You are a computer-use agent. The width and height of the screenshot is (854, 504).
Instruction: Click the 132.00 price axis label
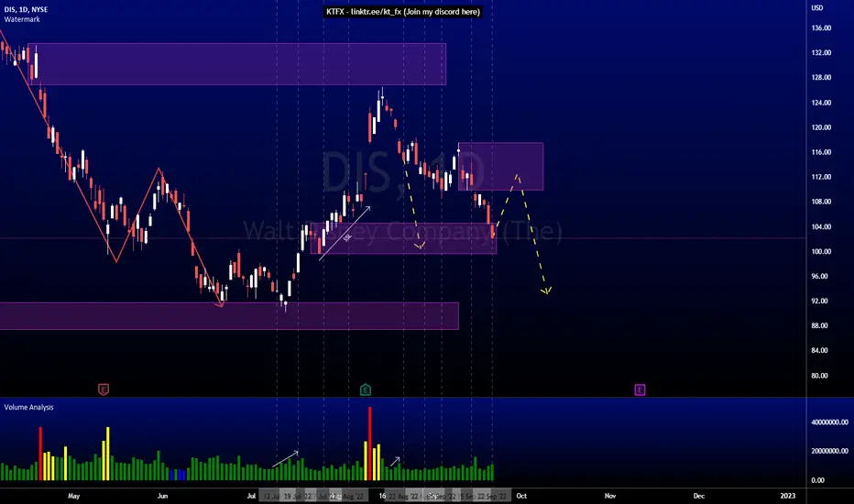pyautogui.click(x=821, y=53)
